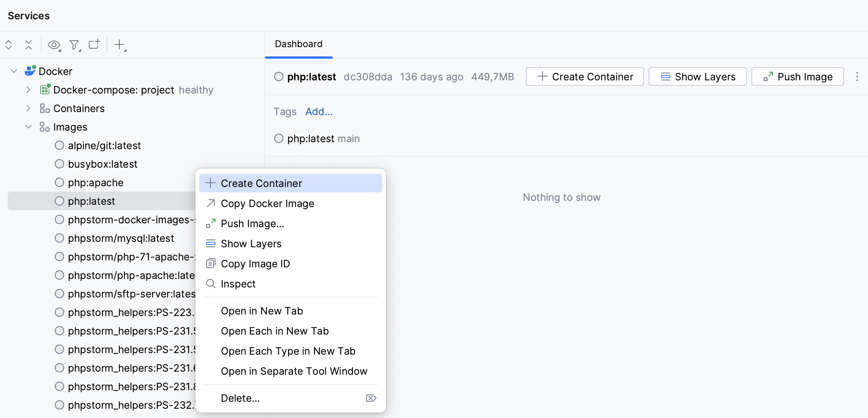Click the visibility eye icon in toolbar

(x=54, y=45)
